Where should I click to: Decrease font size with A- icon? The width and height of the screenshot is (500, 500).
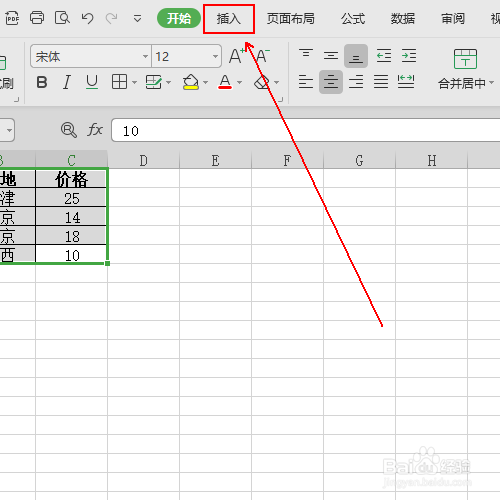click(263, 55)
